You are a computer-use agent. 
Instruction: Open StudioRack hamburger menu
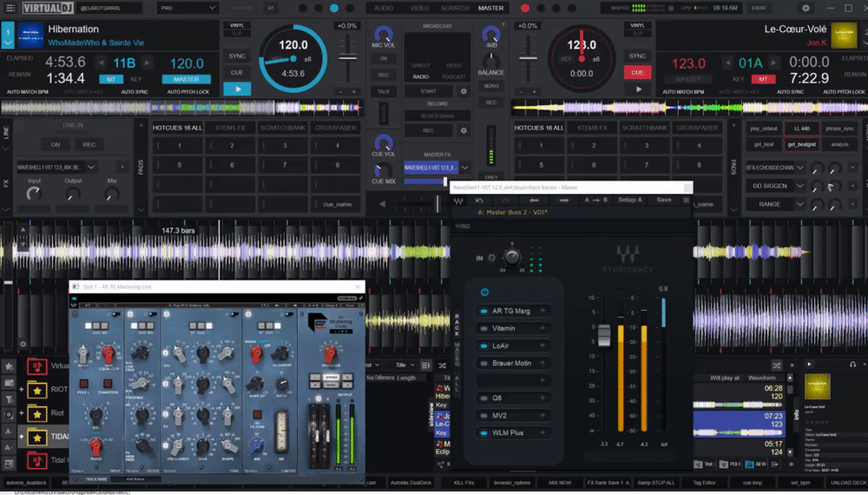[x=686, y=200]
